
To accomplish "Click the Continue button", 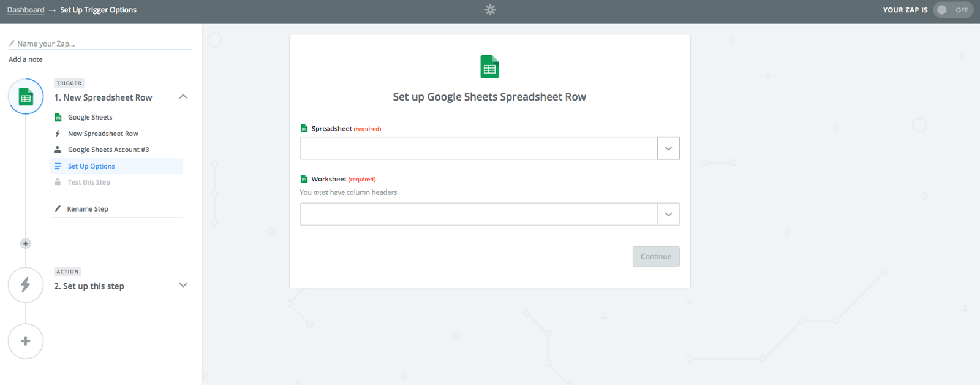I will tap(656, 257).
